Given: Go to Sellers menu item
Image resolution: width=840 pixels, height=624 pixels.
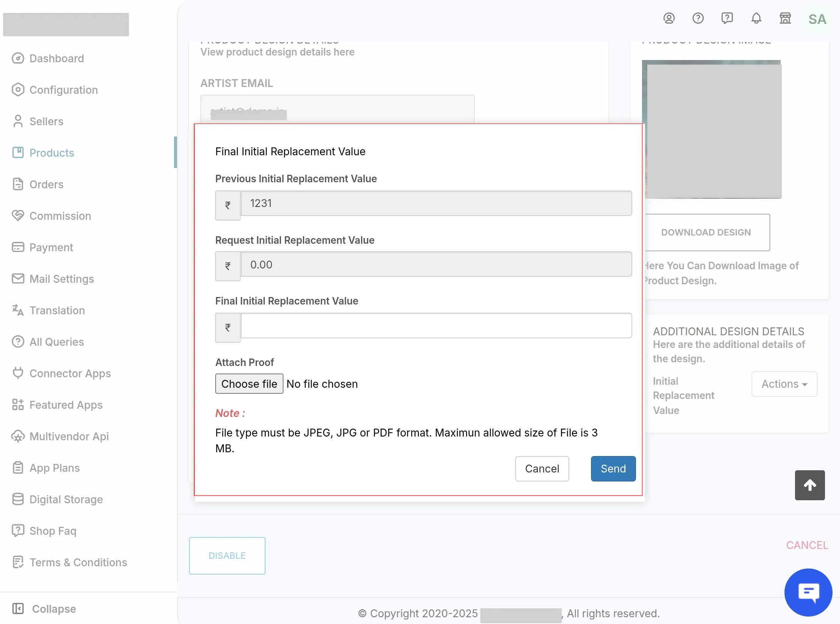Looking at the screenshot, I should pyautogui.click(x=46, y=121).
